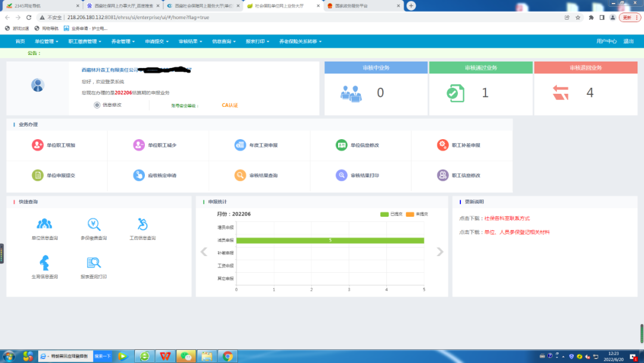Screen dimensions: 644x363
Task: Open 审核结果打印 print item
Action: click(357, 175)
